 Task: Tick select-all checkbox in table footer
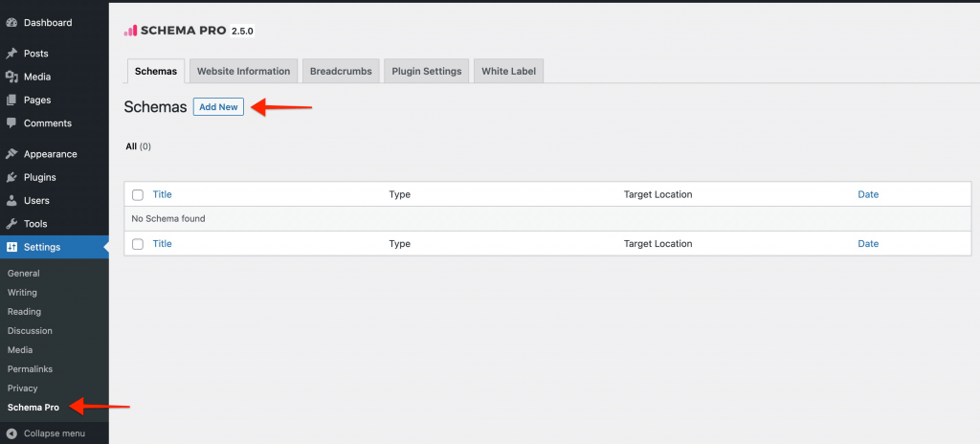point(138,244)
